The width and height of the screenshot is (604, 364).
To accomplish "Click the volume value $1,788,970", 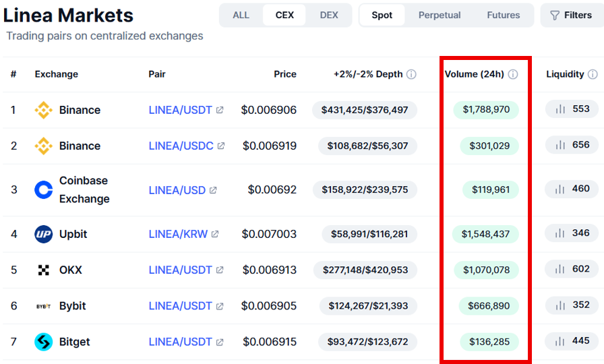I will click(486, 110).
